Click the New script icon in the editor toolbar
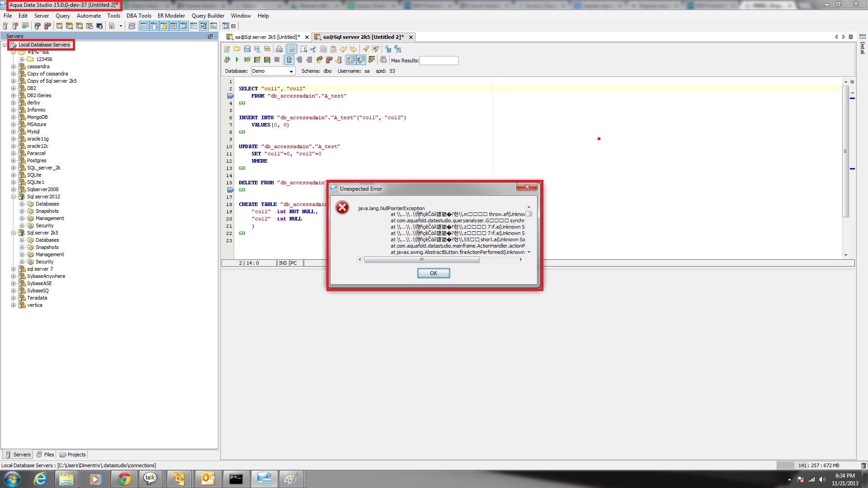 point(227,49)
